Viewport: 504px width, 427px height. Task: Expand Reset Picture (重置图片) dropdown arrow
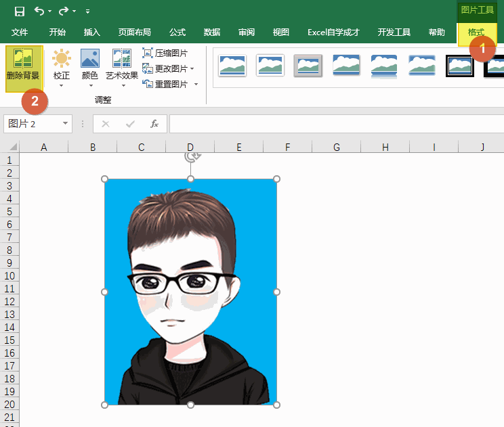coord(196,85)
